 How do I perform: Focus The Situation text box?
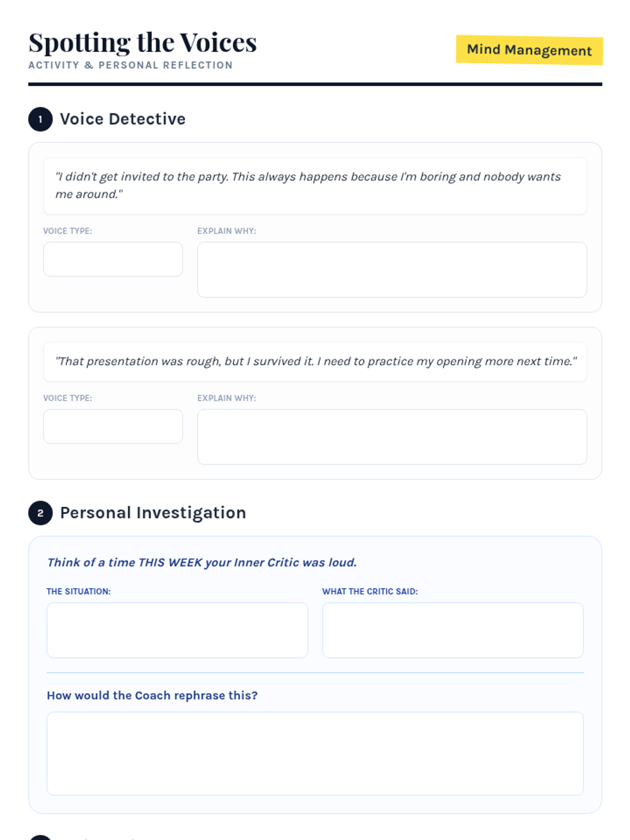(x=177, y=630)
